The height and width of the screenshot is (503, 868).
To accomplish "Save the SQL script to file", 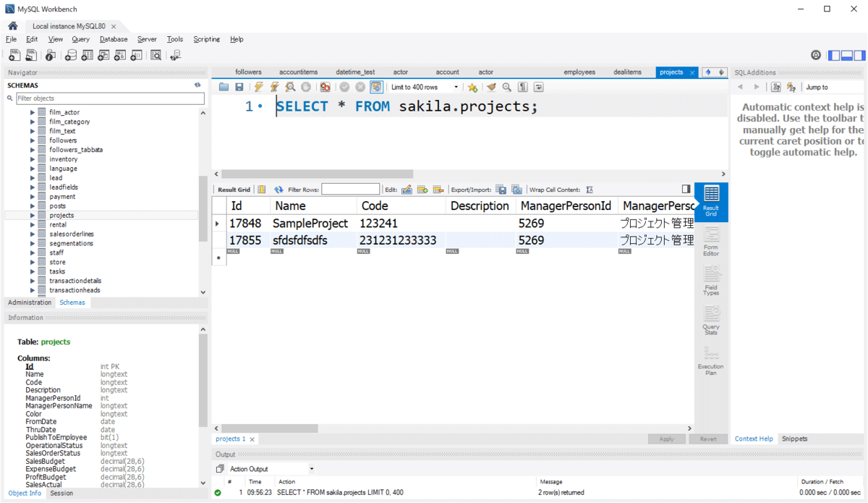I will point(239,87).
